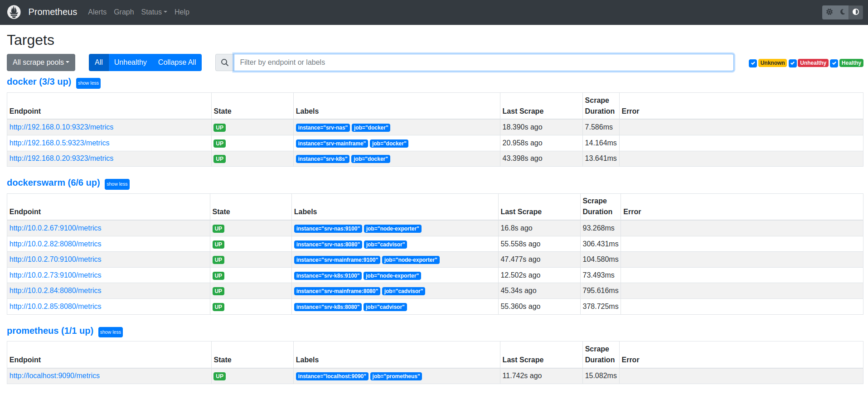This screenshot has width=868, height=394.
Task: Toggle the Unhealthy filter checkbox
Action: coord(793,63)
